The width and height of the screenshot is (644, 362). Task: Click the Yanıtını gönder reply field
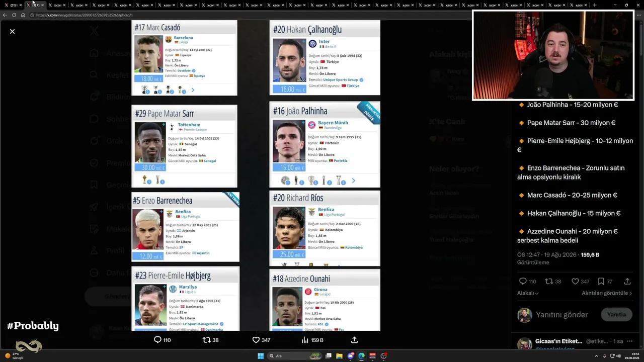561,315
